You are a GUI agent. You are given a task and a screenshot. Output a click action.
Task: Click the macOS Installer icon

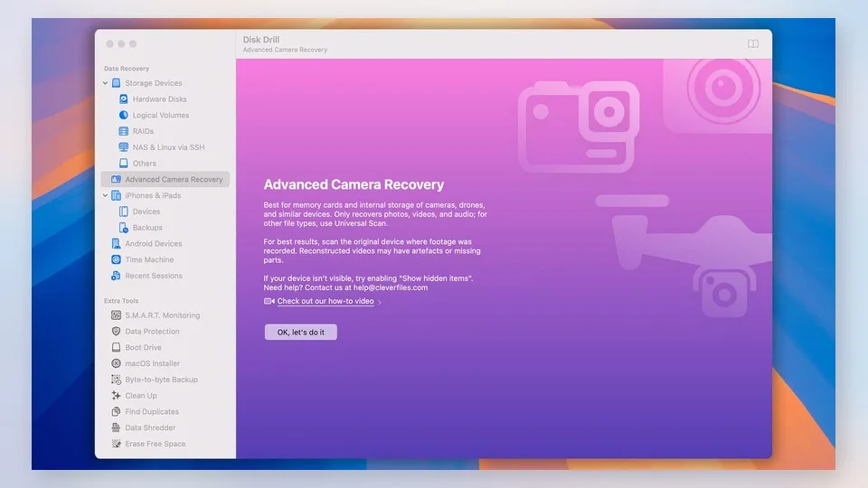point(117,363)
